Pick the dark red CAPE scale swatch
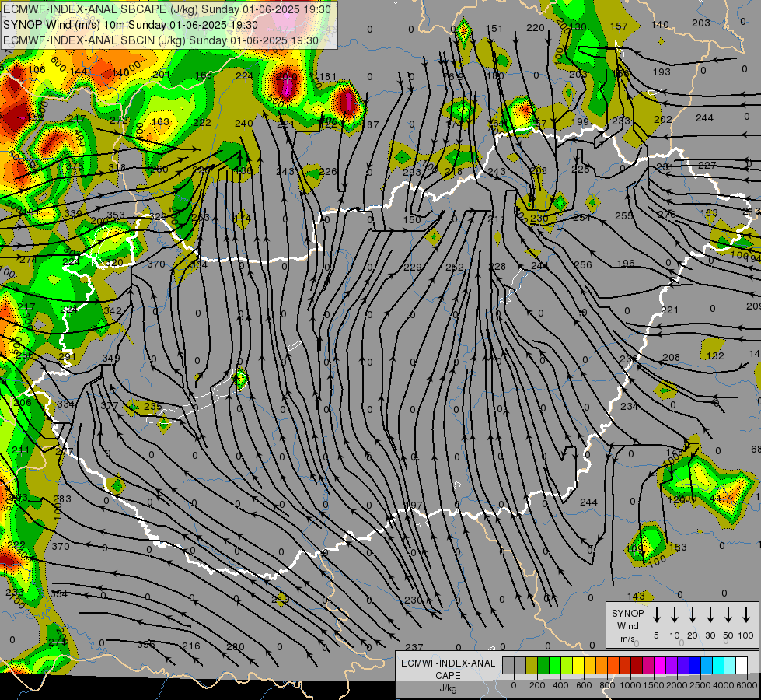Viewport: 761px width, 700px height. [x=637, y=665]
